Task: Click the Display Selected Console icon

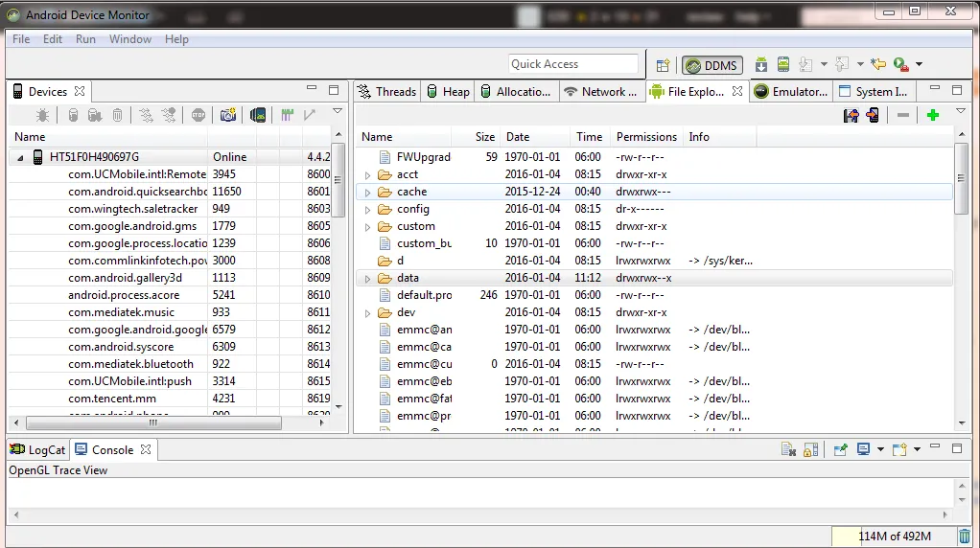Action: coord(864,448)
